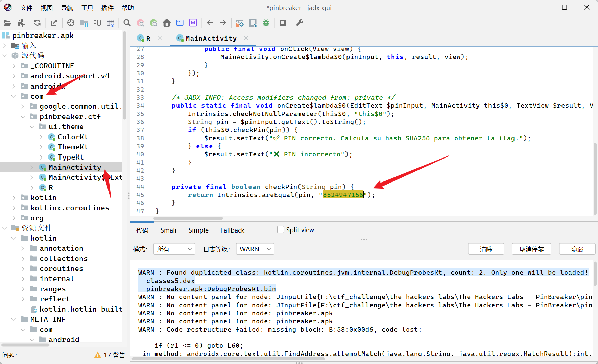The height and width of the screenshot is (364, 598).
Task: Open preferences with wrench icon
Action: [300, 23]
